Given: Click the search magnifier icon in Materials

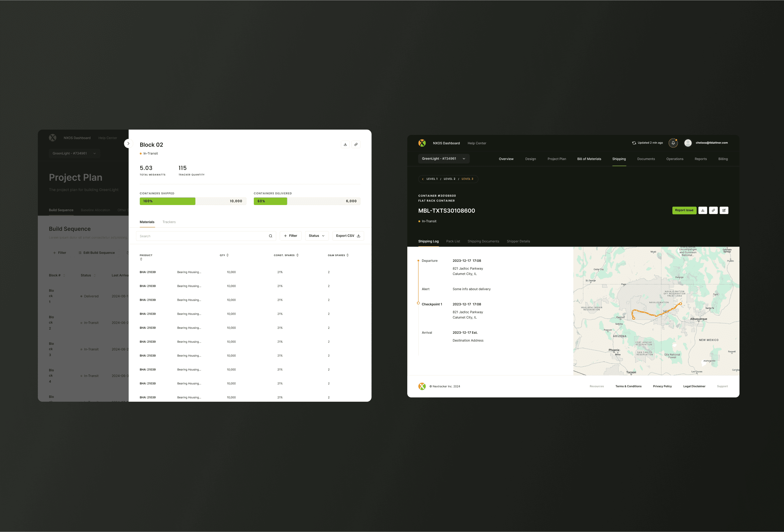Looking at the screenshot, I should click(270, 236).
